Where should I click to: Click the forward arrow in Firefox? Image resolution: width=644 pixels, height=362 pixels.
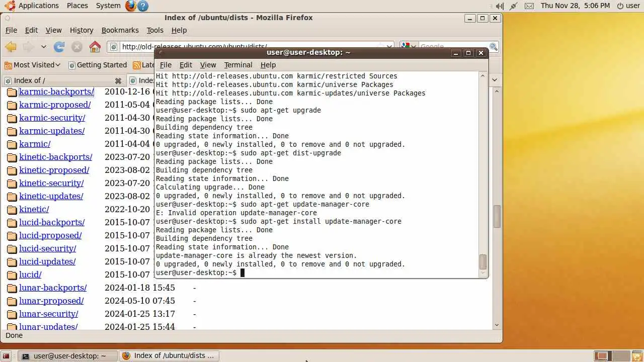28,47
